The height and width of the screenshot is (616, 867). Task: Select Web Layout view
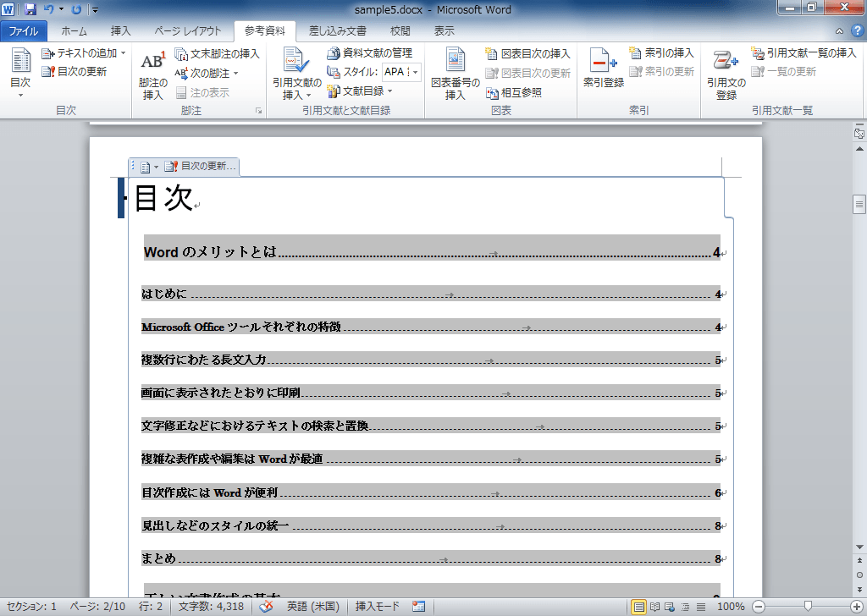point(669,608)
